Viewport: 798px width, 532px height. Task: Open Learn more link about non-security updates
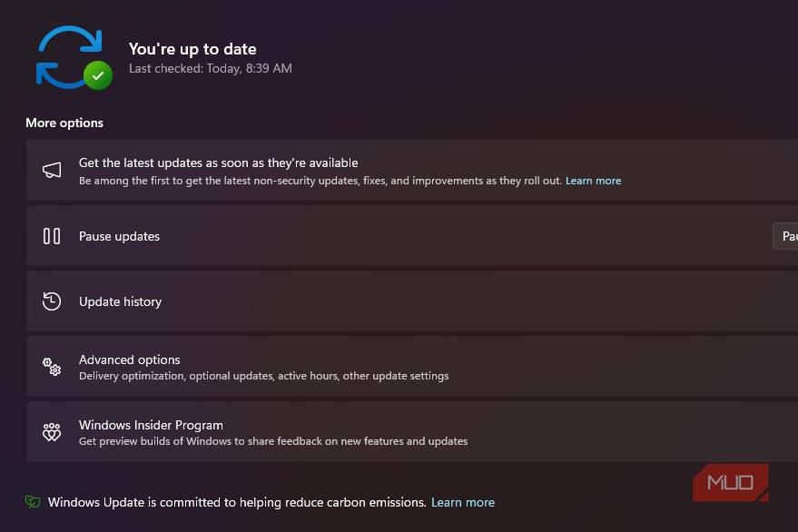(x=593, y=181)
